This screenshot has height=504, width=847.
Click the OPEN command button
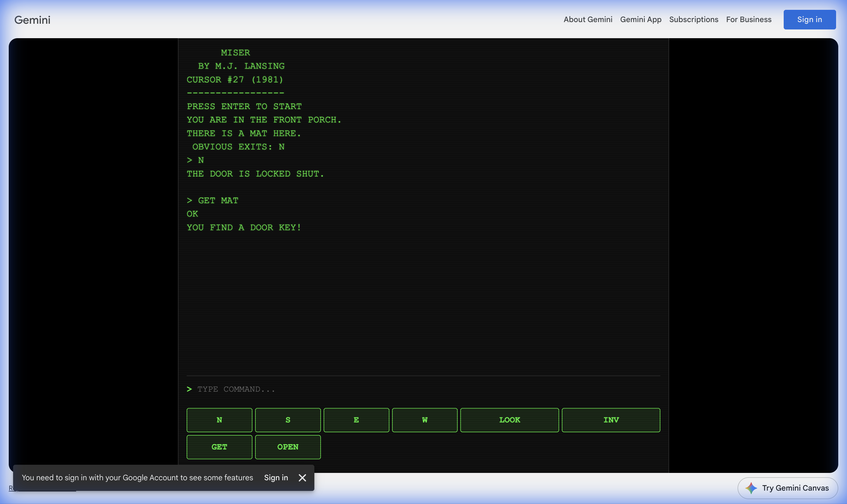point(287,447)
